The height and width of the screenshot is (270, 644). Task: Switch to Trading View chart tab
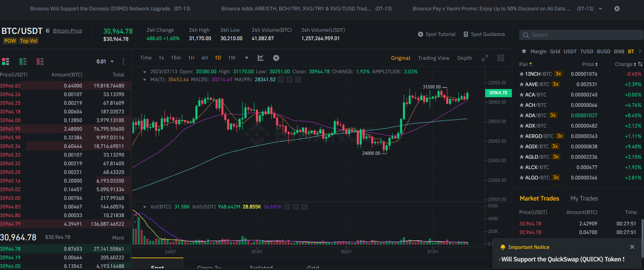(x=433, y=58)
